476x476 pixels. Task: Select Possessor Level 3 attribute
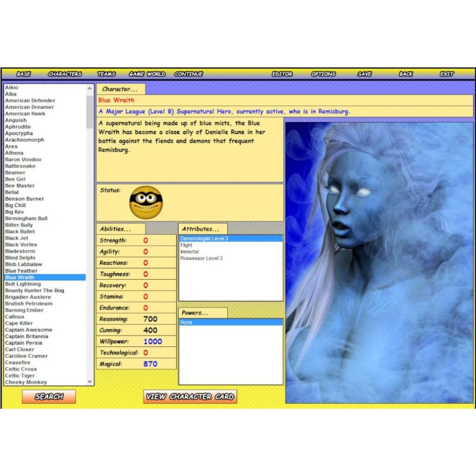pos(201,258)
